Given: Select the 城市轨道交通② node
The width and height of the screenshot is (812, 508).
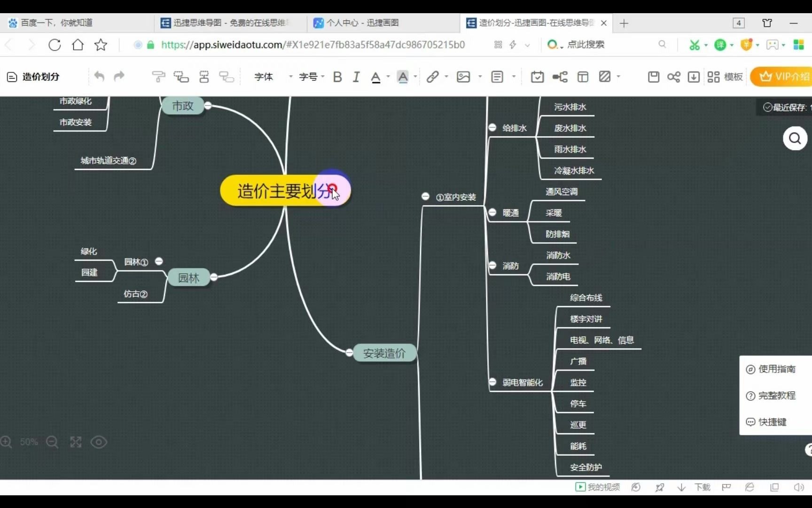Looking at the screenshot, I should click(109, 161).
